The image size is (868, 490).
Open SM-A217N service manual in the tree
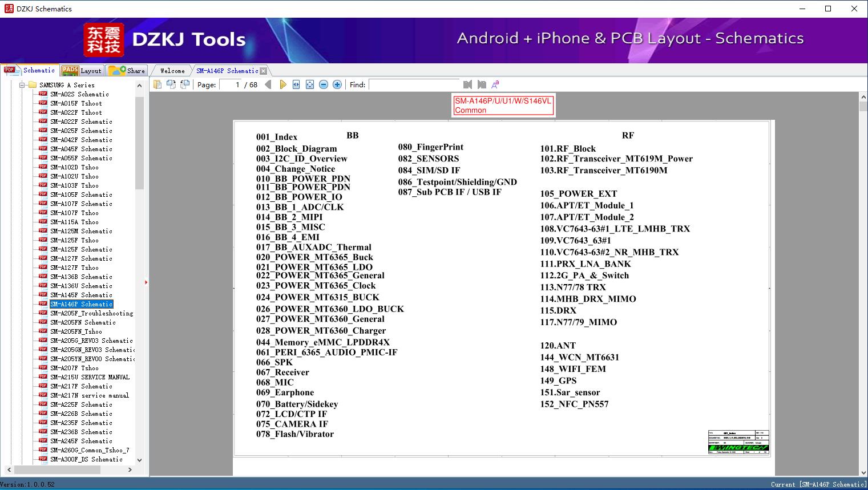[90, 395]
